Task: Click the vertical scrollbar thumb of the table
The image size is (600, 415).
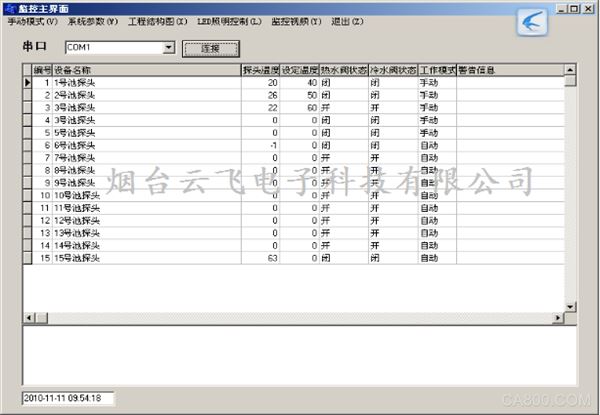Action: [x=570, y=81]
